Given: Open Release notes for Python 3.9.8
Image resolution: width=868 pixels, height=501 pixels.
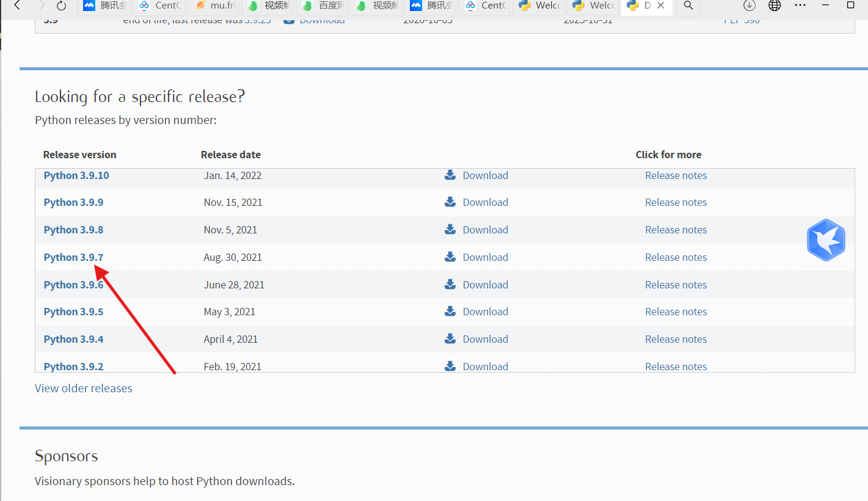Looking at the screenshot, I should (x=676, y=230).
